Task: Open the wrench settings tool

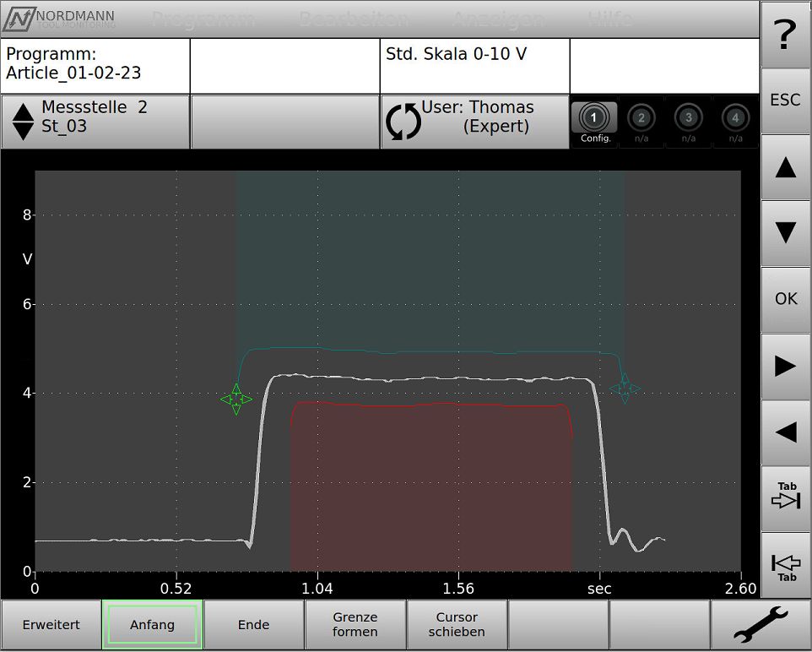Action: [x=760, y=625]
